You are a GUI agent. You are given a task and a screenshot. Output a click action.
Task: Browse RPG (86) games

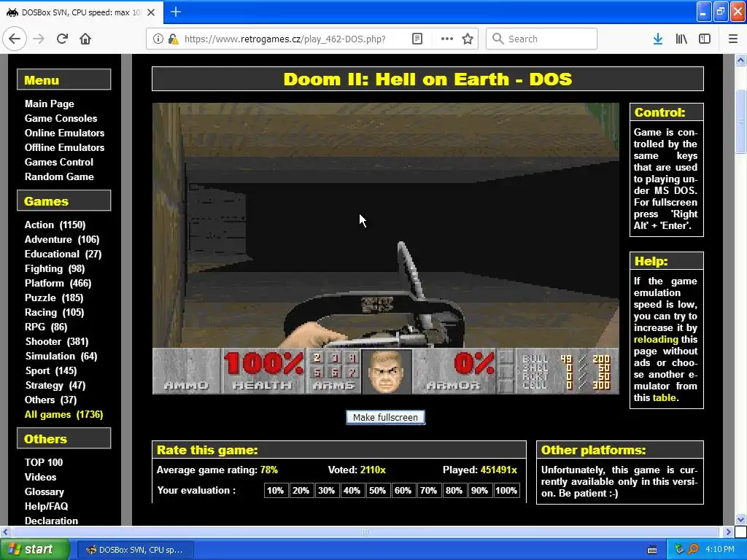tap(46, 327)
